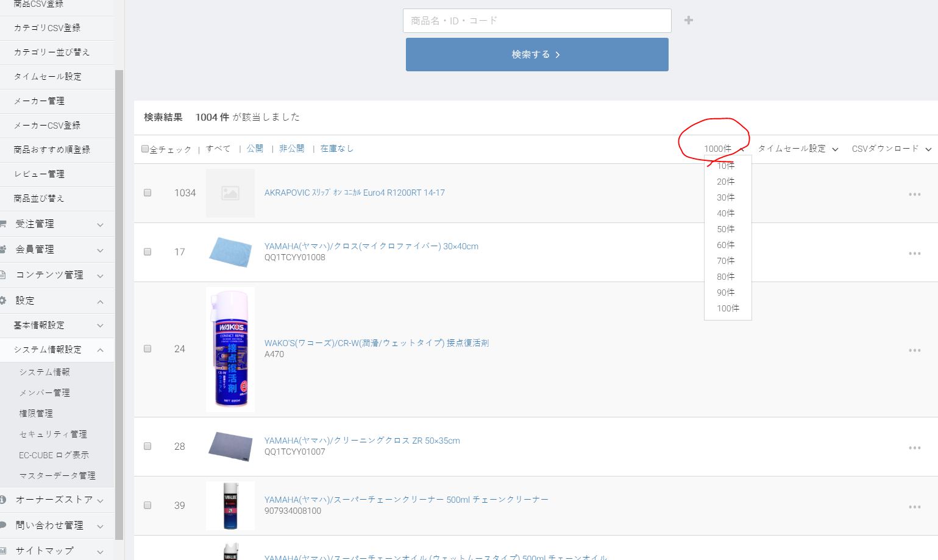Open the CSVダウンロード dropdown
This screenshot has width=938, height=560.
(891, 149)
